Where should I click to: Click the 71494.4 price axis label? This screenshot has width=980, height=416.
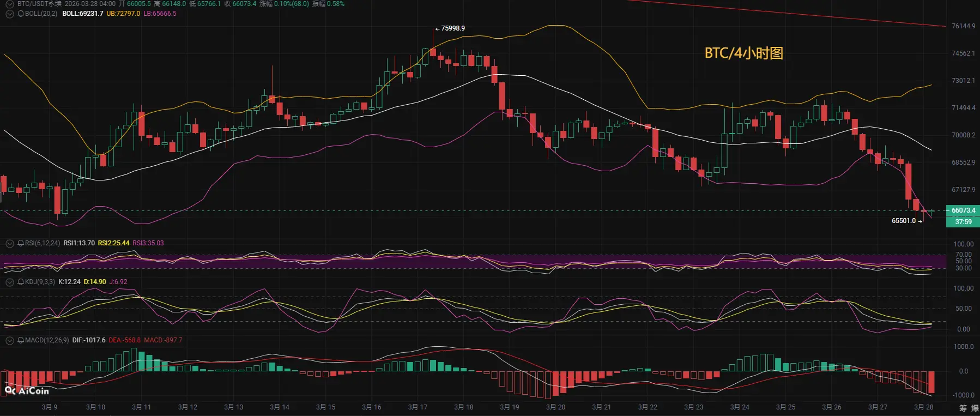(964, 108)
